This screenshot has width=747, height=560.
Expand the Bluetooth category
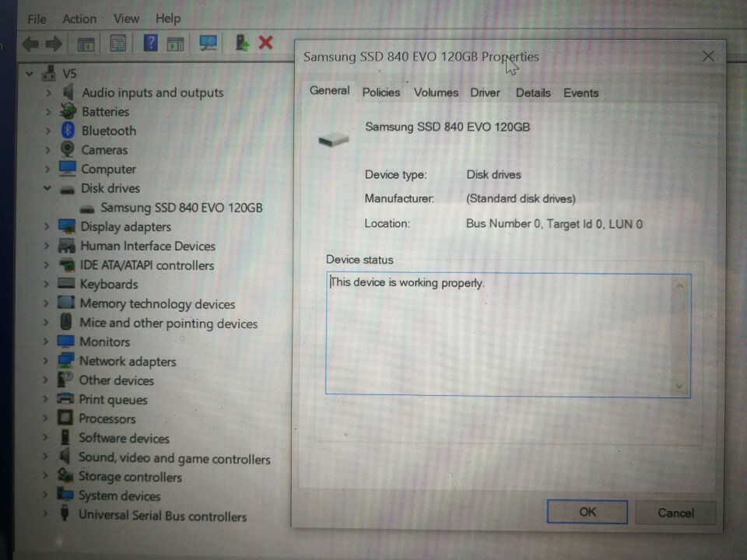click(47, 130)
